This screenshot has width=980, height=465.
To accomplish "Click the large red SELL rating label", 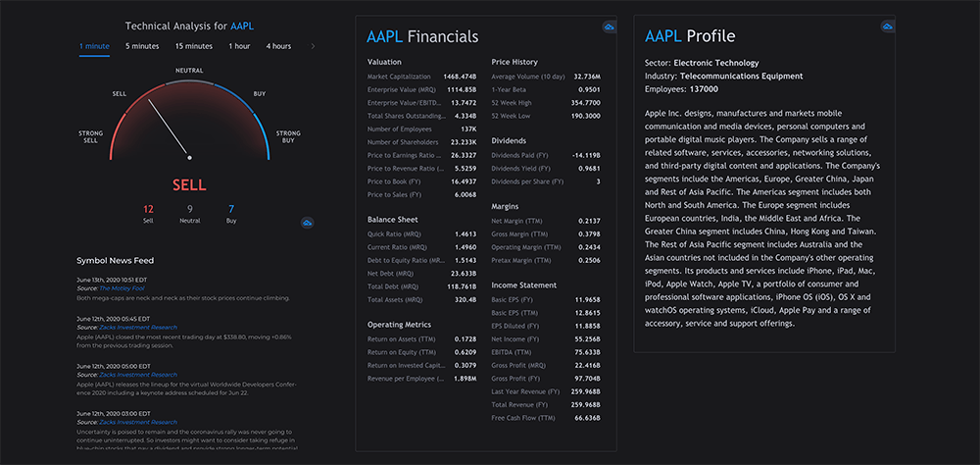I will click(x=189, y=185).
